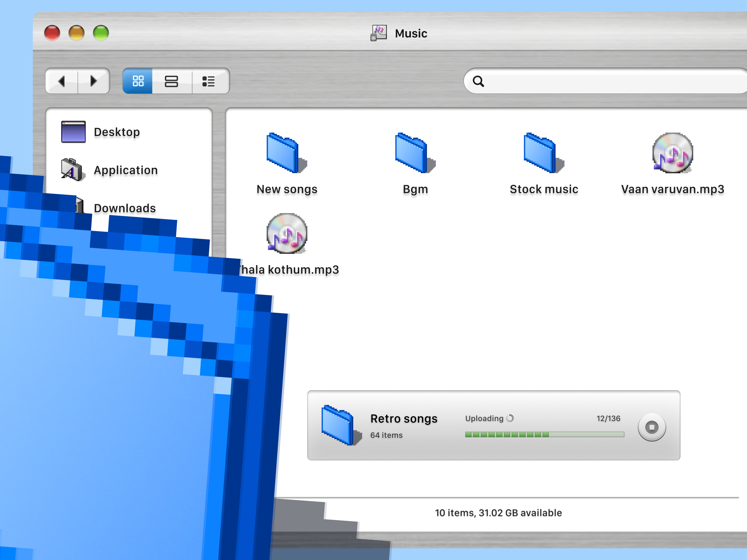Open the Stock music folder
This screenshot has height=560, width=747.
click(542, 154)
